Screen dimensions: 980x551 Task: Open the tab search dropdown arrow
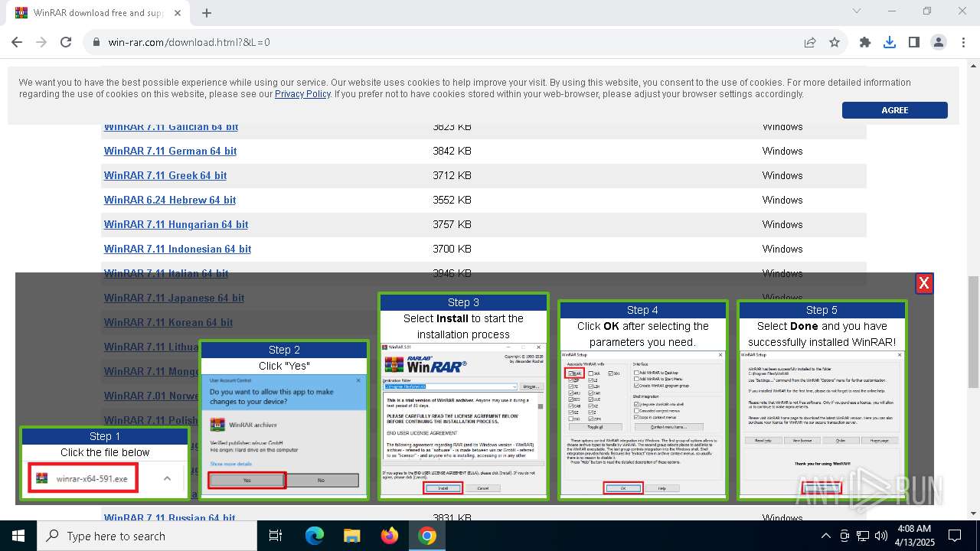[857, 11]
